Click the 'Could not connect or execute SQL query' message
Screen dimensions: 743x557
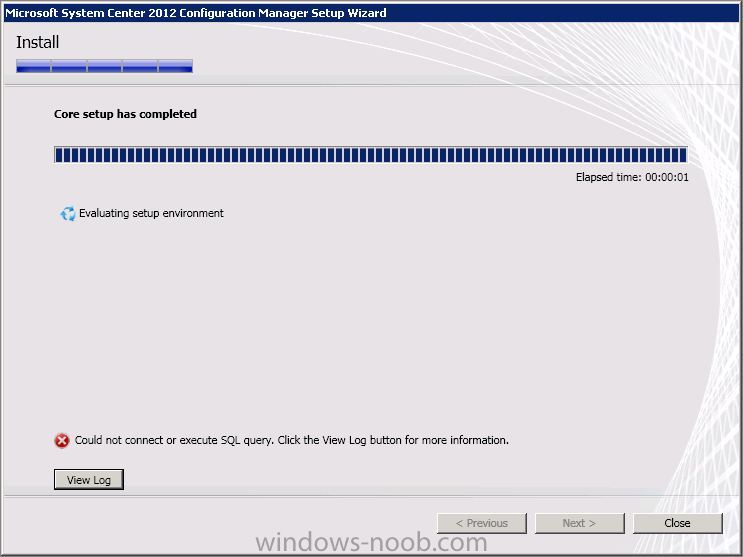pos(291,440)
